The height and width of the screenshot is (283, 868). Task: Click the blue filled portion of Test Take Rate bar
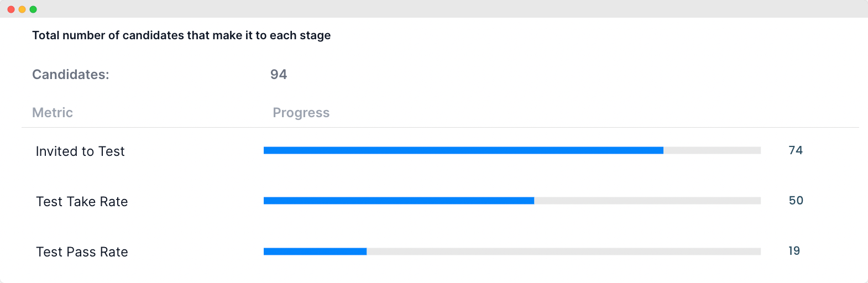click(x=399, y=201)
